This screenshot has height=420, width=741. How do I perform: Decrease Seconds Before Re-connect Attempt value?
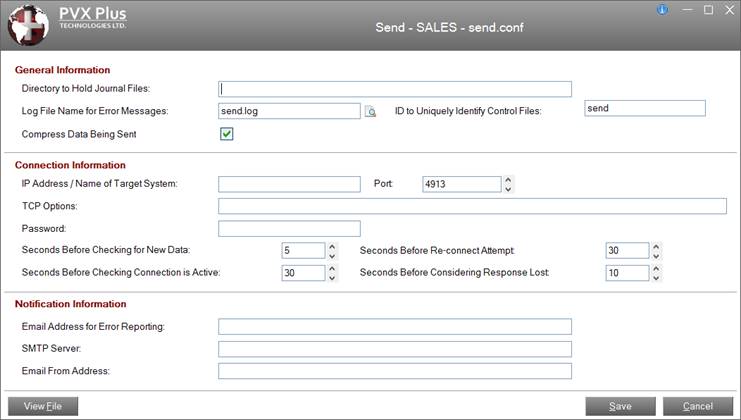point(656,256)
